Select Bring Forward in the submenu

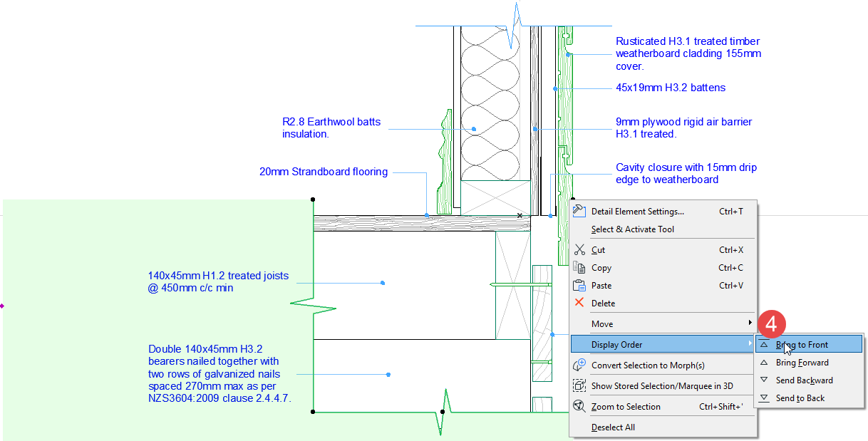802,363
